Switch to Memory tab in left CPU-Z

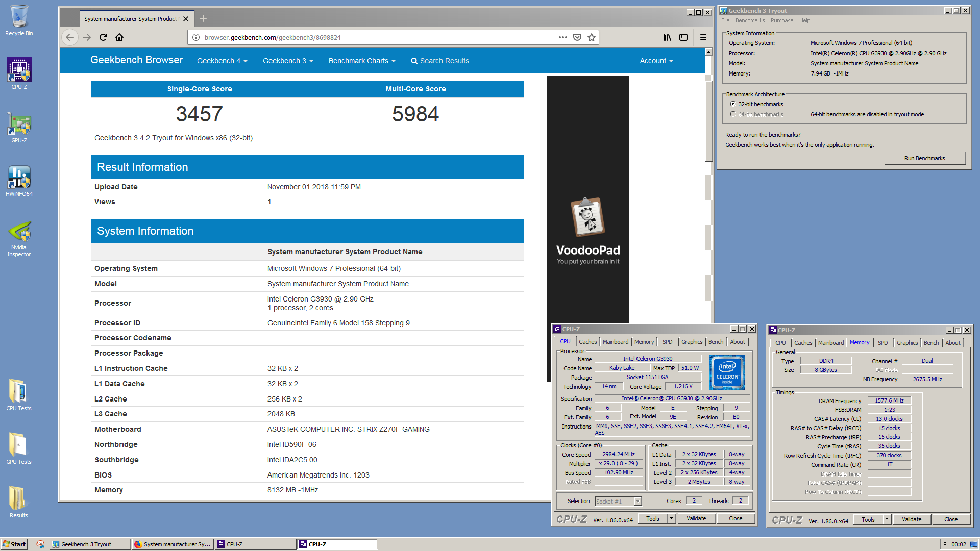click(x=644, y=342)
